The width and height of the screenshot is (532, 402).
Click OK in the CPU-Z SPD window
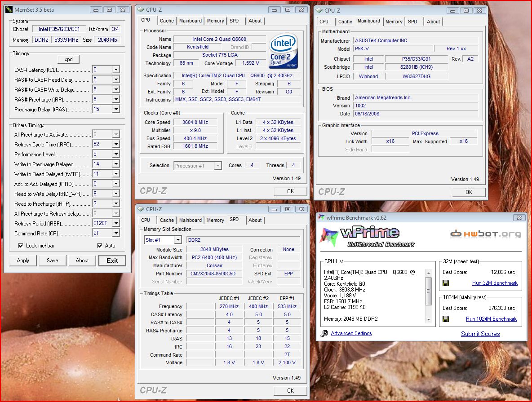290,391
